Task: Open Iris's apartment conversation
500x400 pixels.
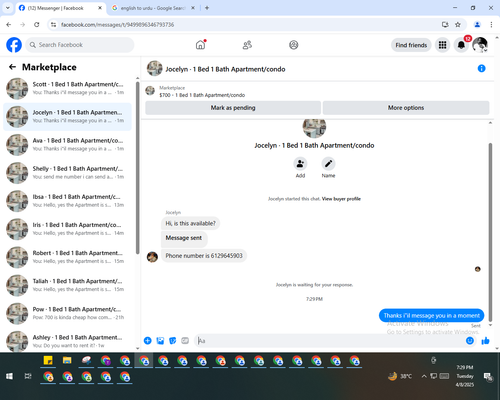Action: 67,229
